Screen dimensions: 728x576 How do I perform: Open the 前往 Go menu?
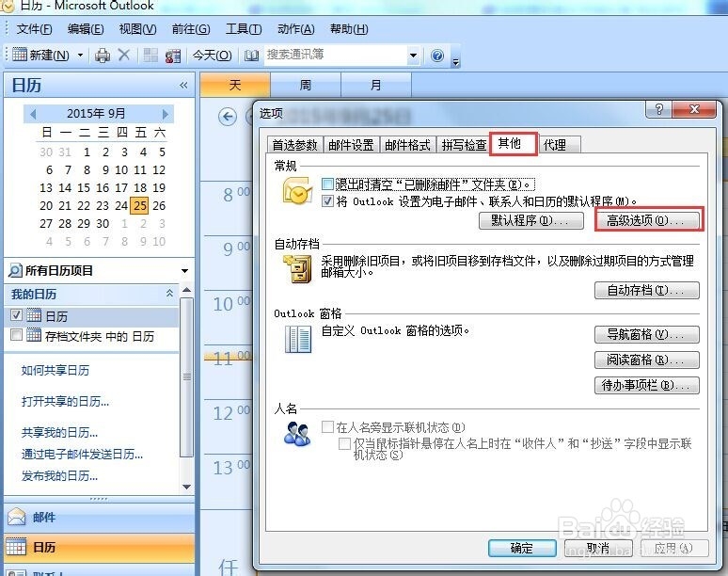coord(191,29)
